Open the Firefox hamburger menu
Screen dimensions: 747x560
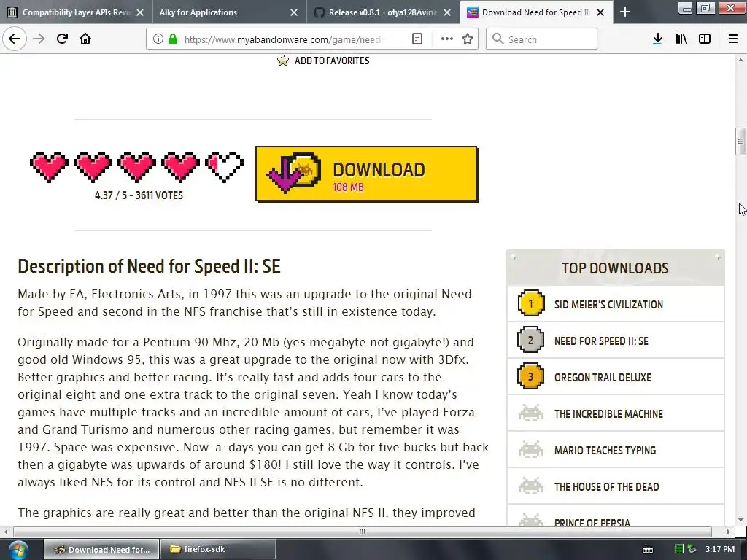[x=733, y=39]
